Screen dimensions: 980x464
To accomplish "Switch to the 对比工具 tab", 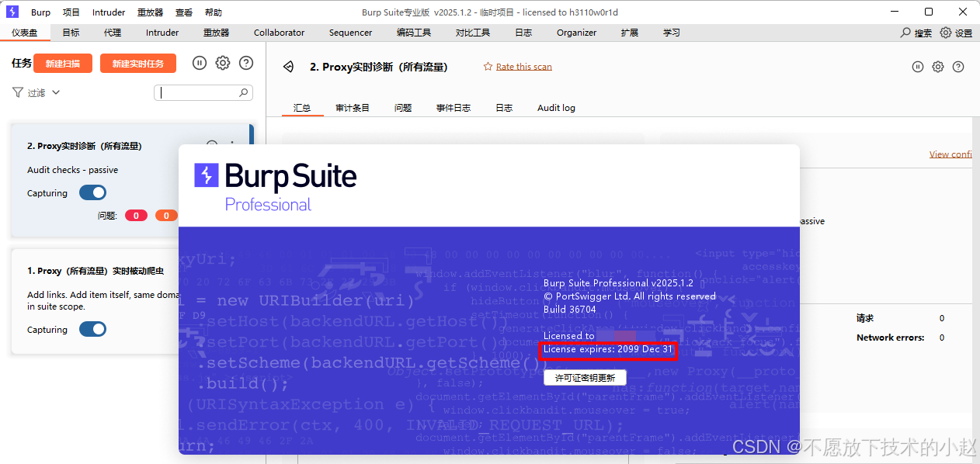I will pos(473,33).
